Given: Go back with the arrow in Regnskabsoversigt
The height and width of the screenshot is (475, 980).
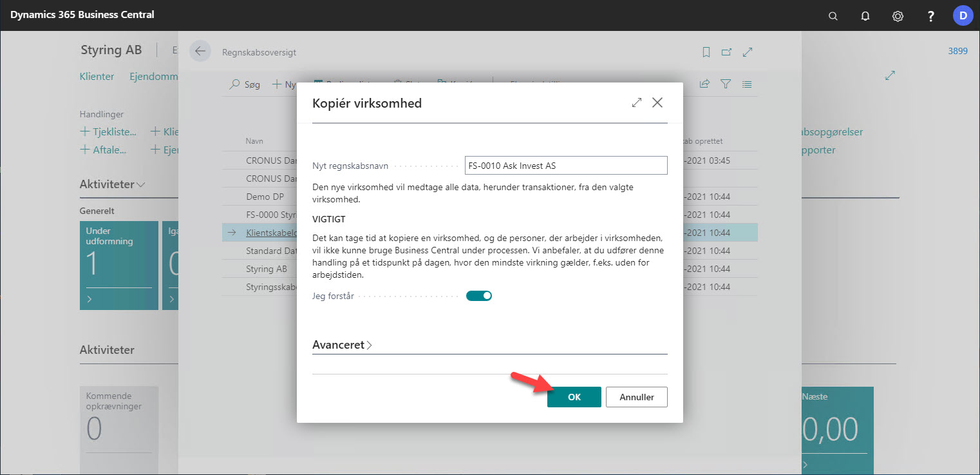Looking at the screenshot, I should point(200,52).
